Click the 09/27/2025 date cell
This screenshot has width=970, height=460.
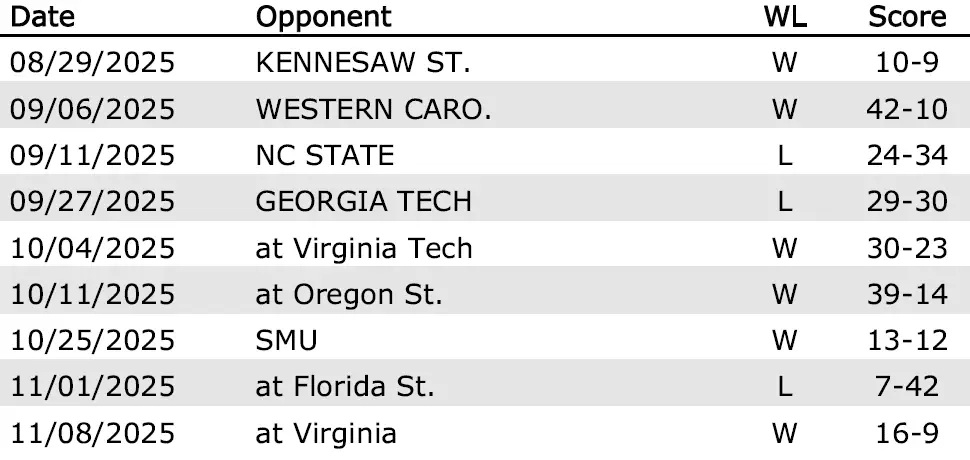(x=92, y=201)
